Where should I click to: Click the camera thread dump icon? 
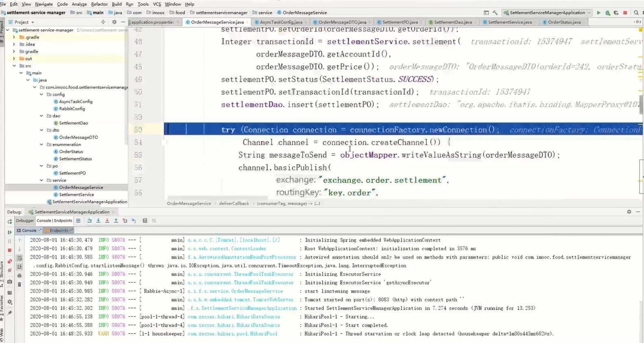pos(10,282)
